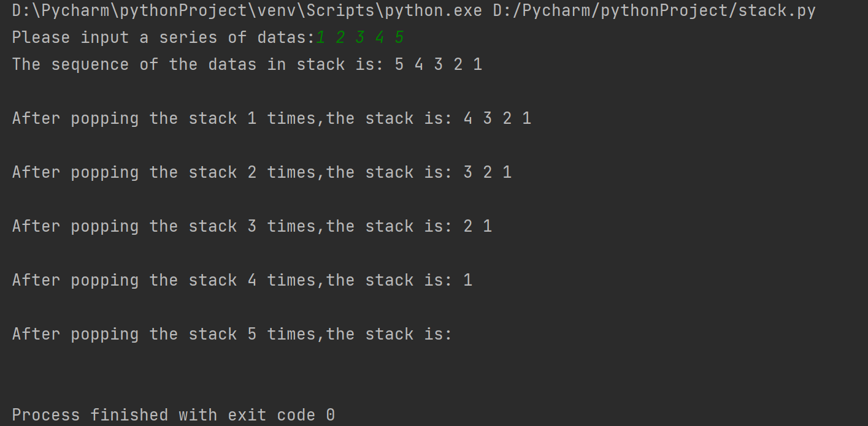Click the stack.py script path
Image resolution: width=868 pixels, height=426 pixels.
pyautogui.click(x=654, y=10)
